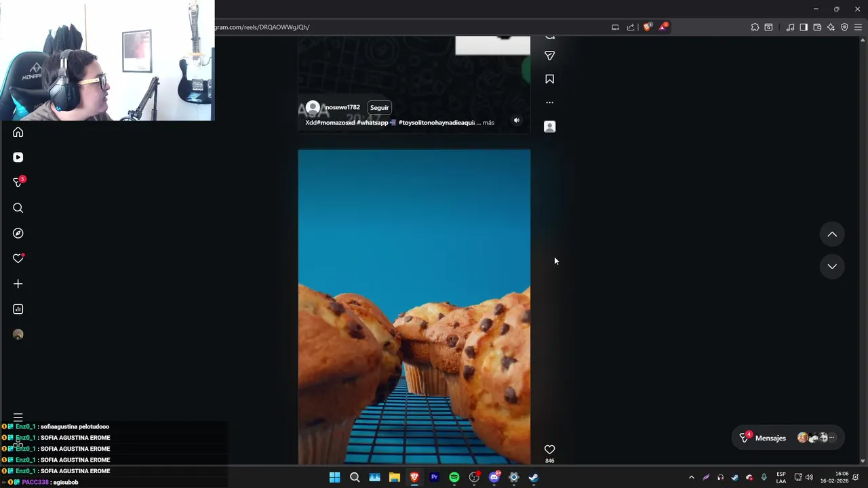Open Windows taskbar Search
The image size is (868, 488).
click(x=355, y=477)
